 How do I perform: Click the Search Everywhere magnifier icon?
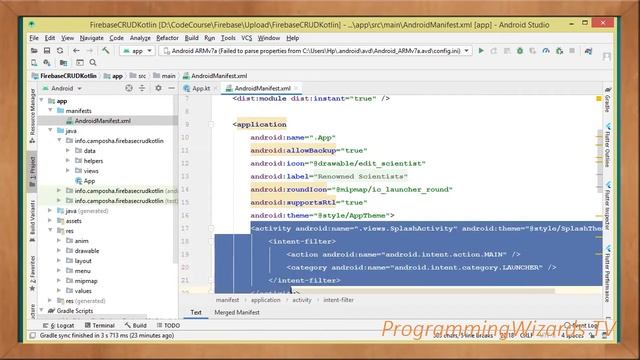click(x=93, y=63)
